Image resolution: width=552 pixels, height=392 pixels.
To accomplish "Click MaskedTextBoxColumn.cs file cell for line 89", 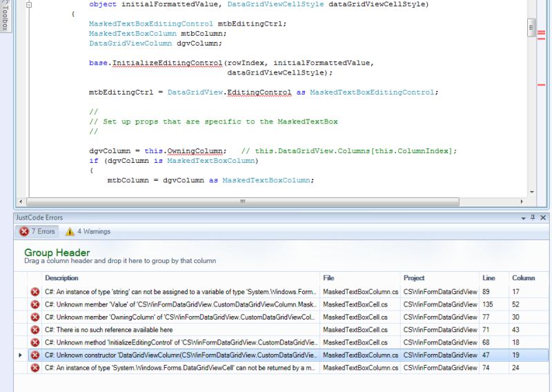I will (x=359, y=292).
